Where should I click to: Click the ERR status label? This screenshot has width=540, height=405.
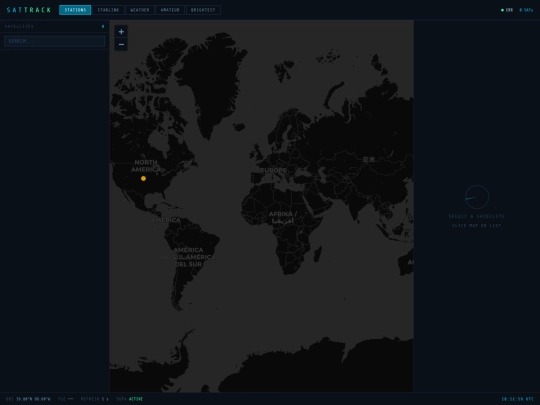(x=509, y=10)
